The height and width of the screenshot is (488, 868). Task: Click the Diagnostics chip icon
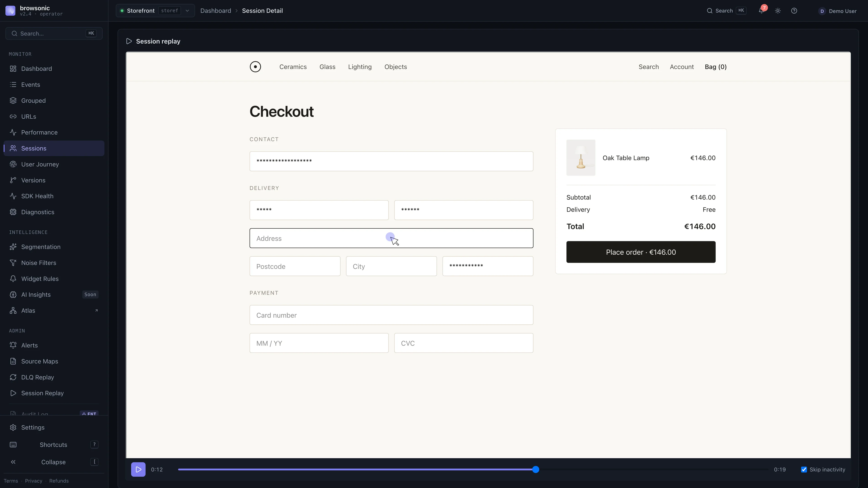point(13,212)
